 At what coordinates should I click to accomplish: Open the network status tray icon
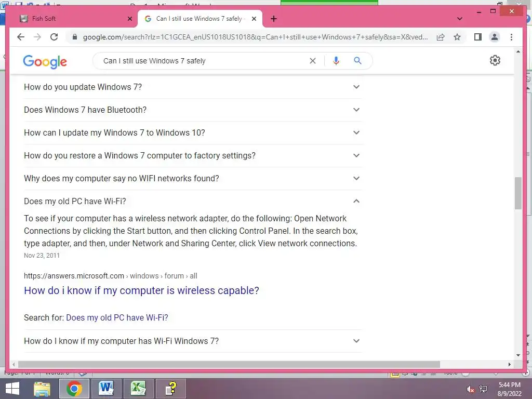coord(483,389)
